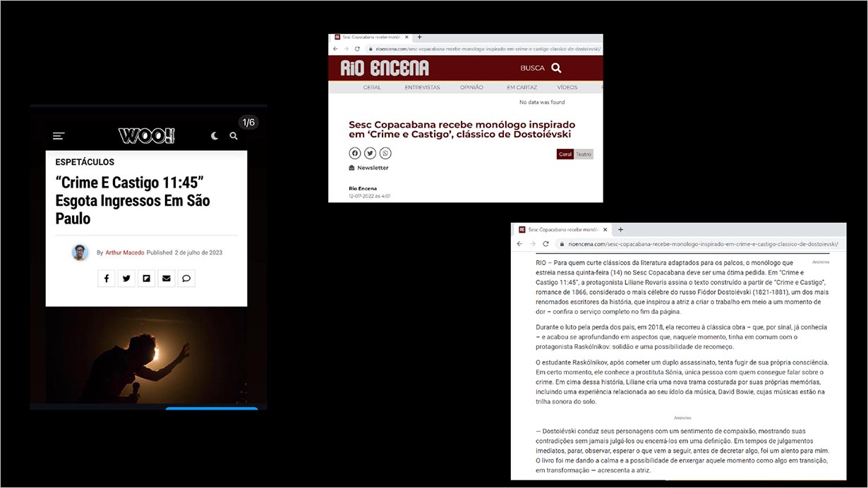Screen dimensions: 868x488
Task: Open the ENTREVISTAS menu item
Action: 422,87
